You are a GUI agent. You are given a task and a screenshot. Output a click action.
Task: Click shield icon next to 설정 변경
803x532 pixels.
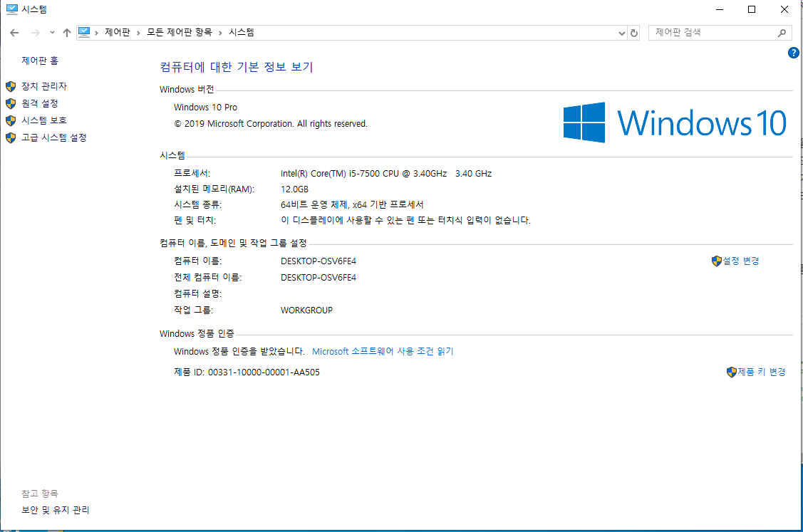(717, 261)
